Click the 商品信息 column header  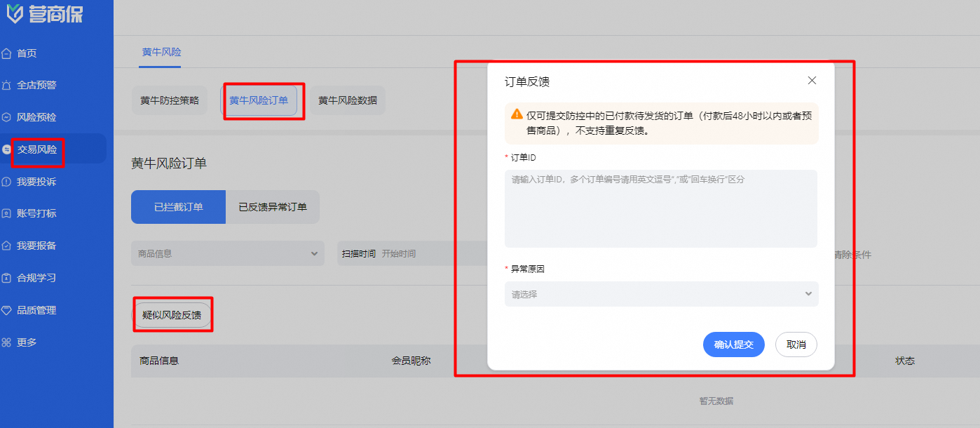[x=159, y=361]
